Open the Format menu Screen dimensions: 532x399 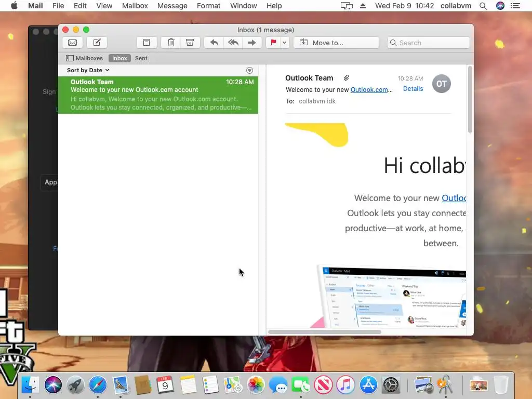(x=209, y=6)
